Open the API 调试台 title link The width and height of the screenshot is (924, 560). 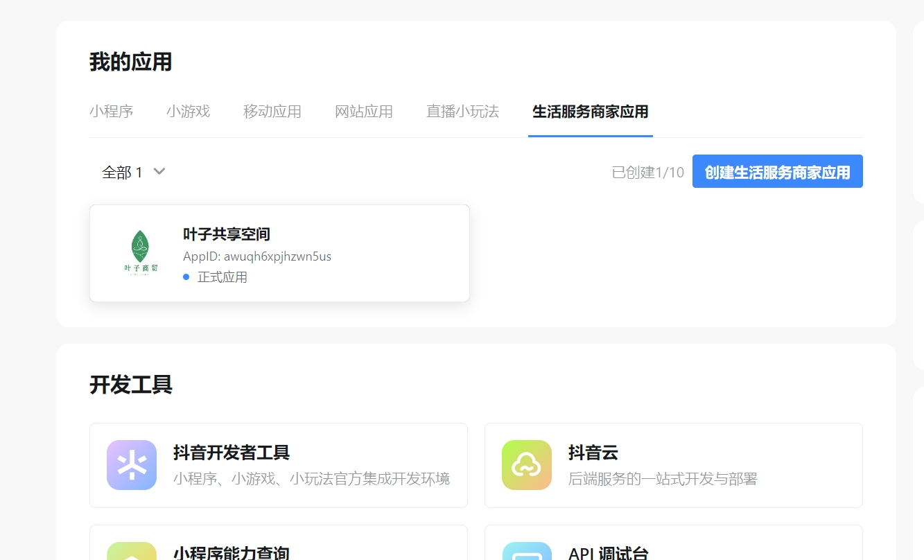[608, 553]
